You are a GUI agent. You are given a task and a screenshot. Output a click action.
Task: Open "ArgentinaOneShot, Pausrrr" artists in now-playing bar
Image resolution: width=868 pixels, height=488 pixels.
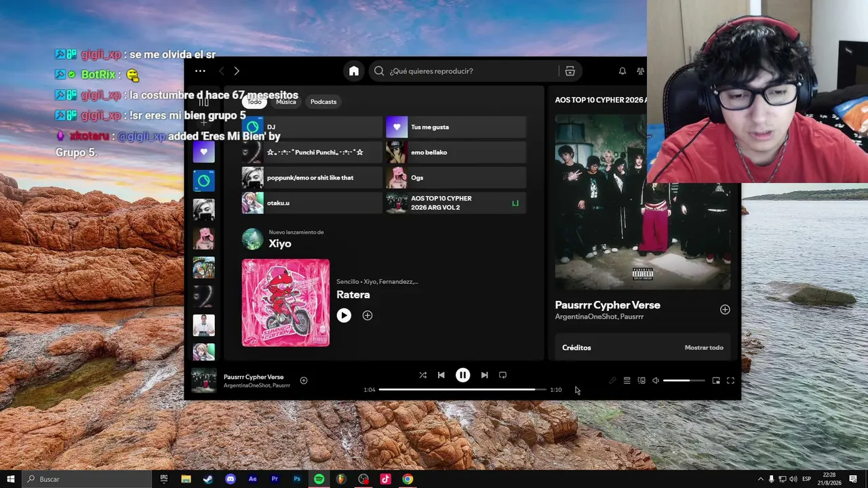click(257, 386)
